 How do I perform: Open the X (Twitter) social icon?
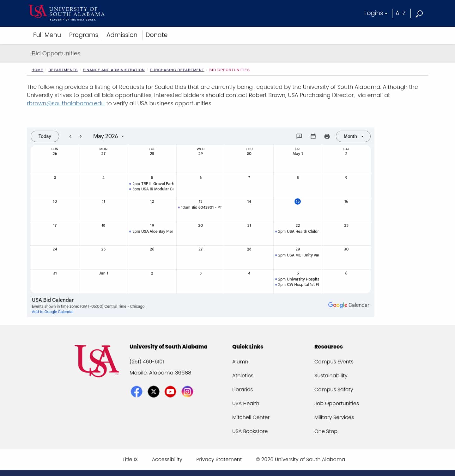[x=154, y=392]
